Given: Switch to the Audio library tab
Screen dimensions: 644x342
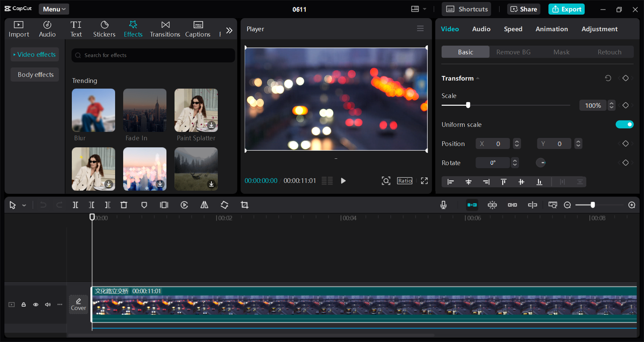Looking at the screenshot, I should [x=47, y=29].
